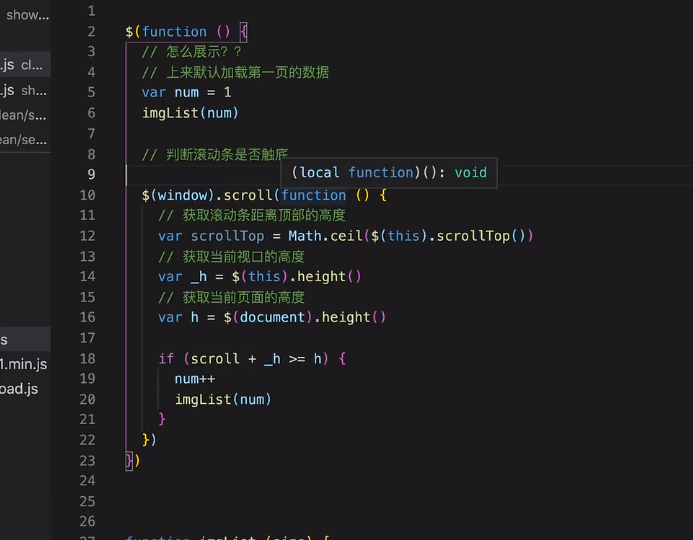Click '$(function () {' on line 2

coord(186,32)
